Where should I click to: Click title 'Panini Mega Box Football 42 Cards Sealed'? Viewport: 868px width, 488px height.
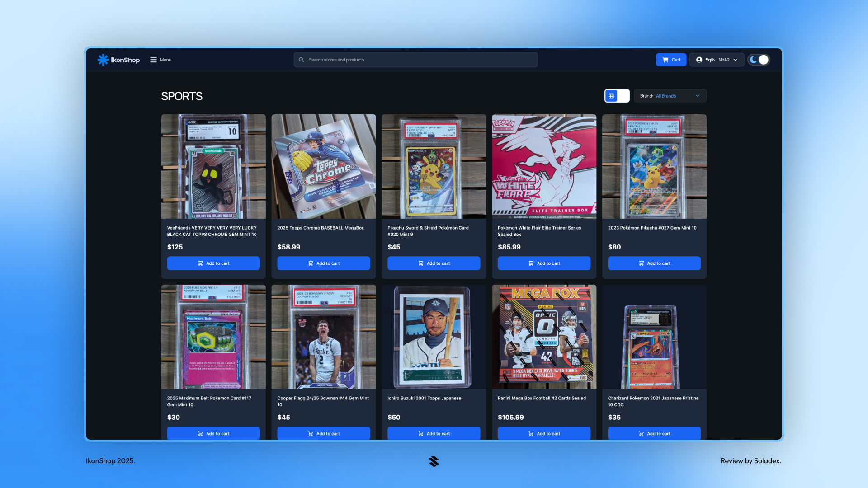542,398
